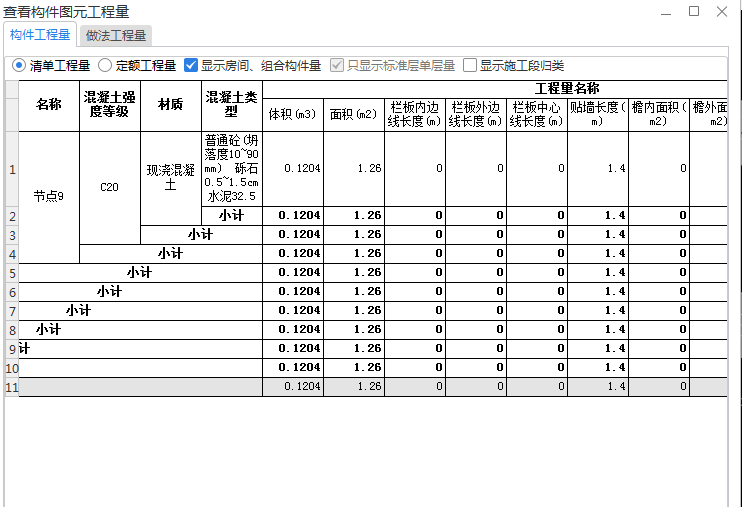This screenshot has width=742, height=507.
Task: Click row header number 1
Action: [x=12, y=169]
